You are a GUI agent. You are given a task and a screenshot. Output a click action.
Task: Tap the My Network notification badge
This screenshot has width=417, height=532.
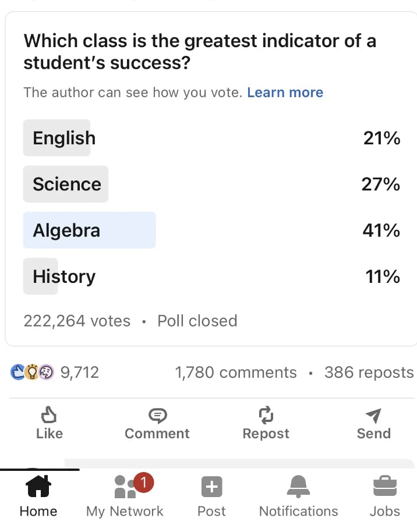(x=144, y=482)
